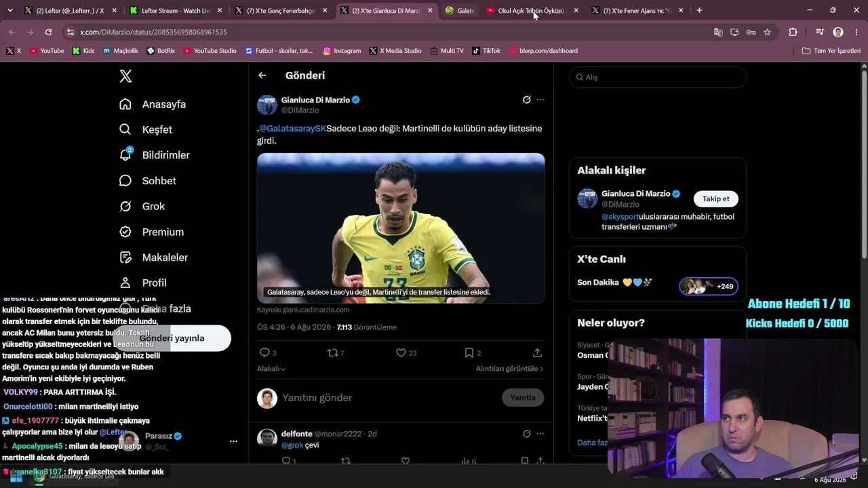Share the Di Marzio post
This screenshot has height=488, width=868.
(537, 352)
